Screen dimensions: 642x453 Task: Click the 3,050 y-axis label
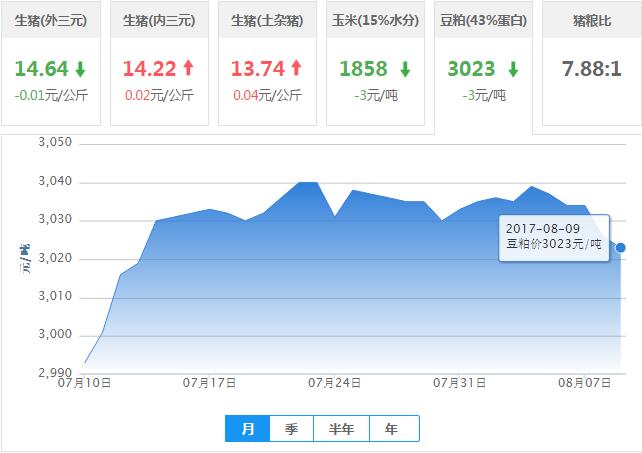[x=55, y=142]
